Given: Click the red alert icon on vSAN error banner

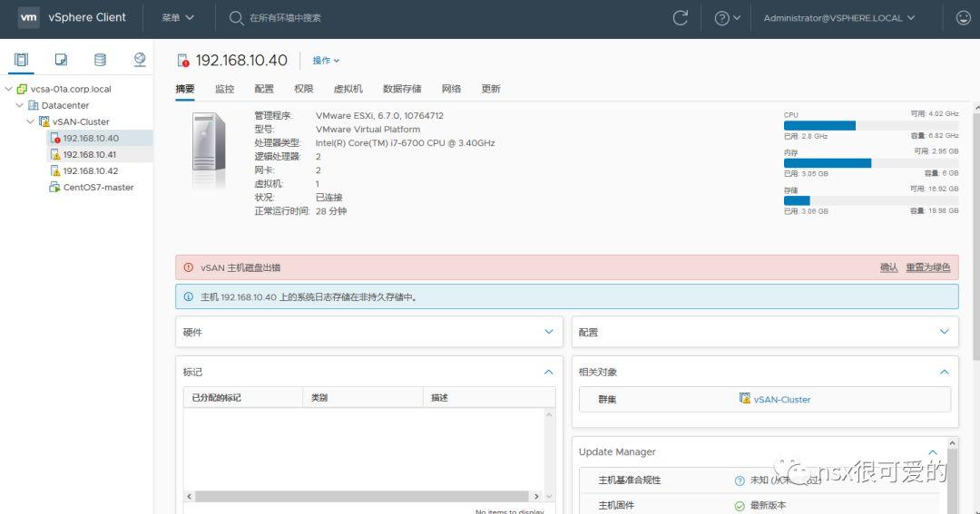Looking at the screenshot, I should point(188,267).
